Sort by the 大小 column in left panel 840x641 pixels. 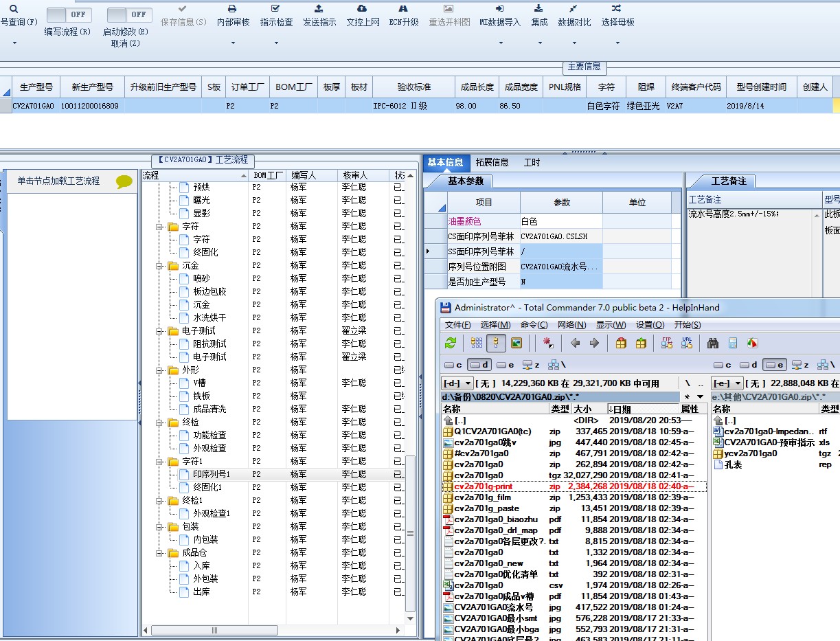[x=589, y=409]
